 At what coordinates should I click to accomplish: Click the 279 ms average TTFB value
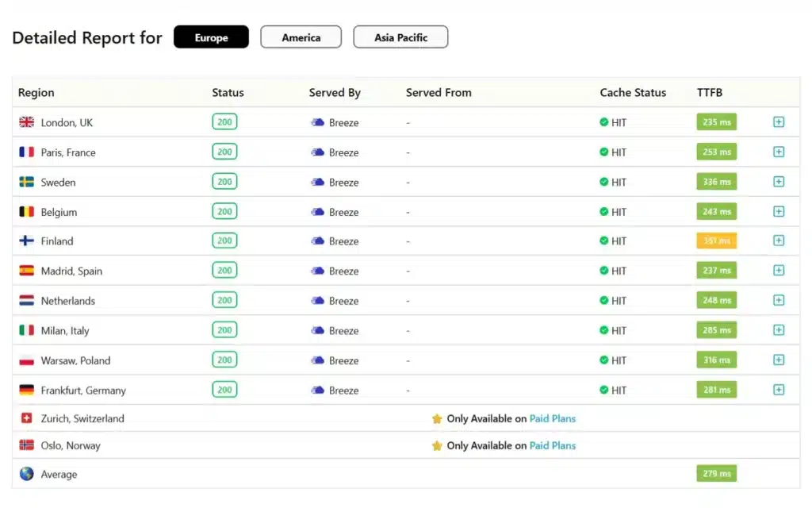[x=717, y=473]
